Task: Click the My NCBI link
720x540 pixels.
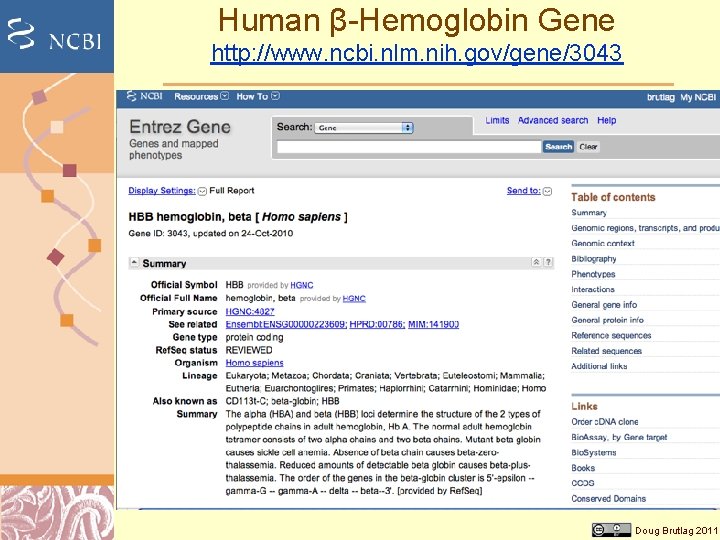Action: 698,97
